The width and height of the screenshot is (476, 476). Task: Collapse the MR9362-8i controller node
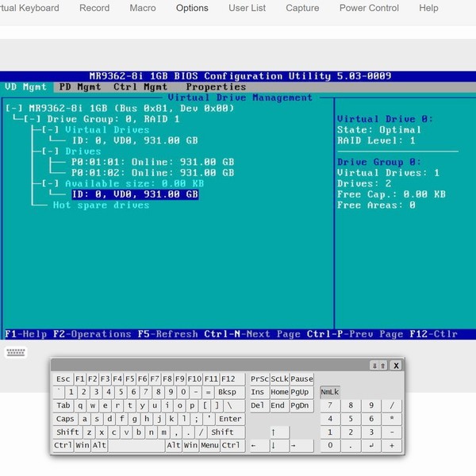pyautogui.click(x=14, y=109)
